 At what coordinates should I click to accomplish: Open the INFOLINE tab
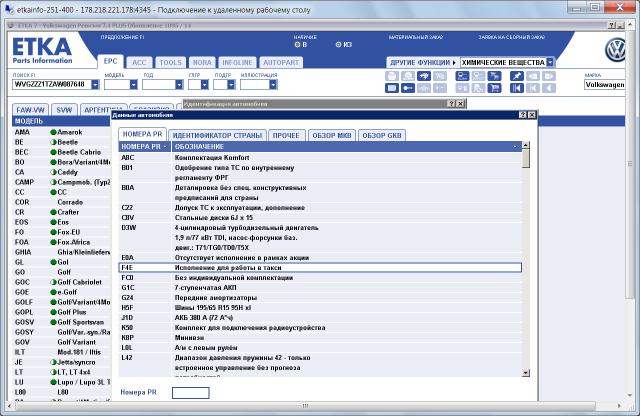[237, 62]
